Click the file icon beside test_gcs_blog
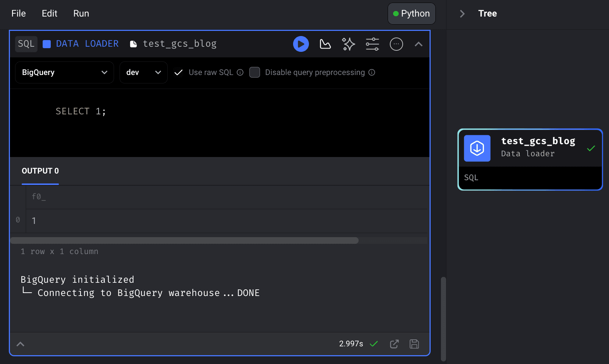 click(133, 44)
